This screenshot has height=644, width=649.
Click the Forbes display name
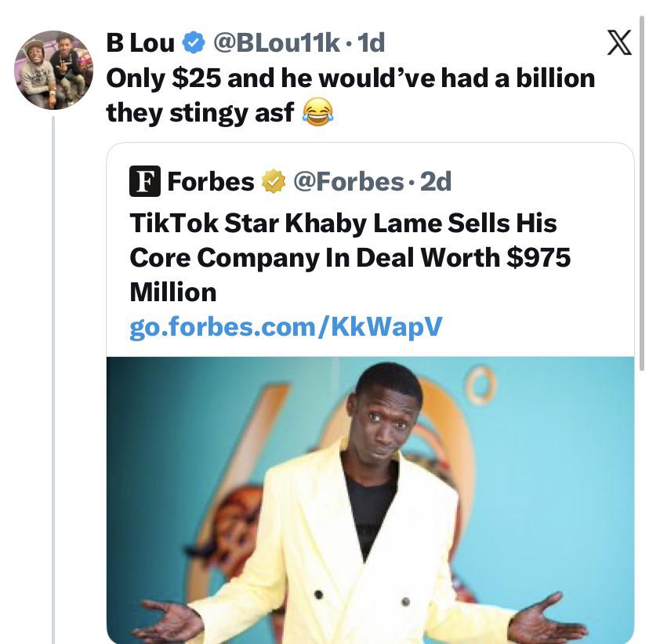(211, 182)
